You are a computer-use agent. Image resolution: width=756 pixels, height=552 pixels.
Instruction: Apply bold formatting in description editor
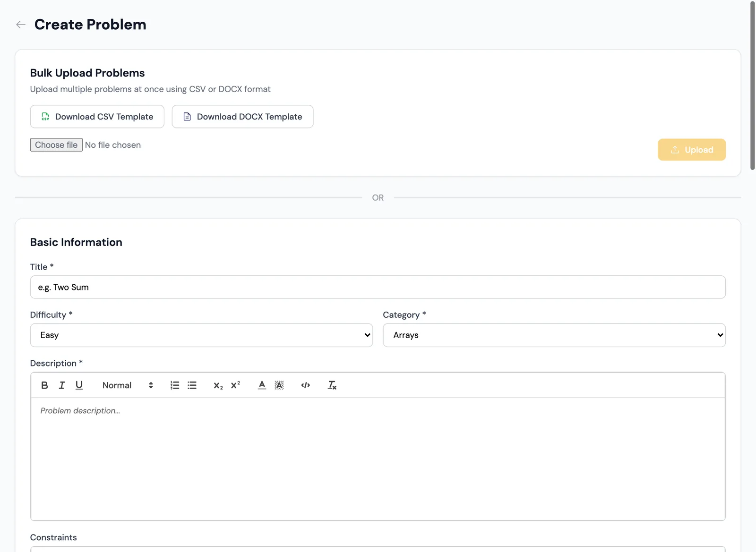(44, 385)
